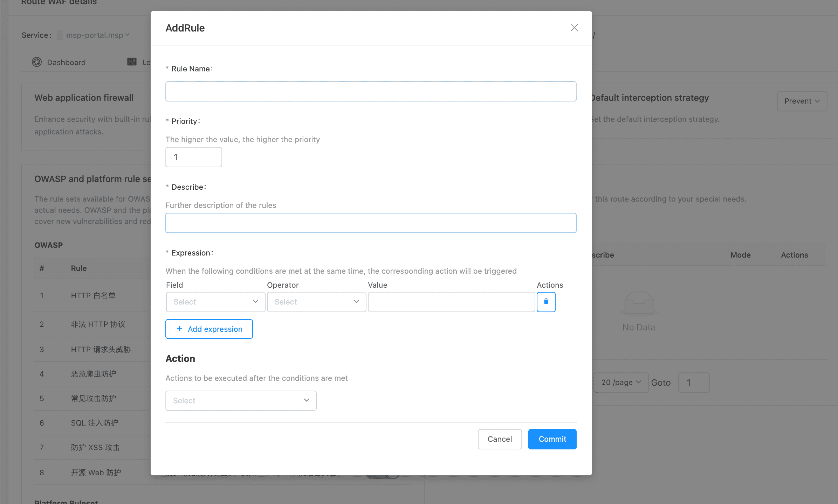Click the 非法 HTTP 协议 rule row
The image size is (838, 504).
pos(92,324)
